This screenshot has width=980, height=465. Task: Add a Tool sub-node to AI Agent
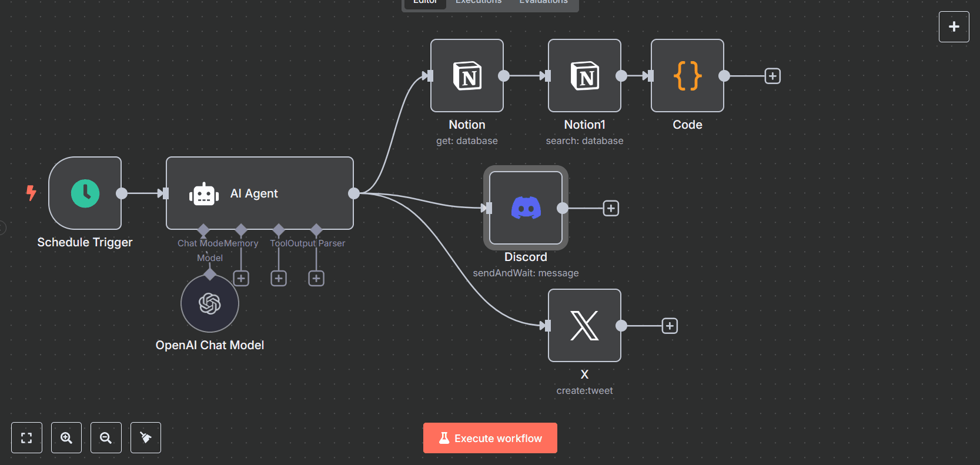[x=279, y=278]
